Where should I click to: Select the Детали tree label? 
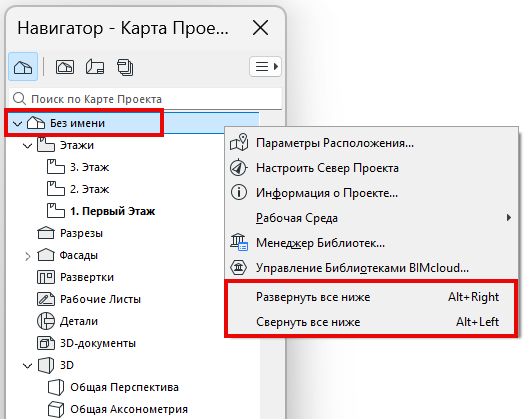(x=79, y=321)
